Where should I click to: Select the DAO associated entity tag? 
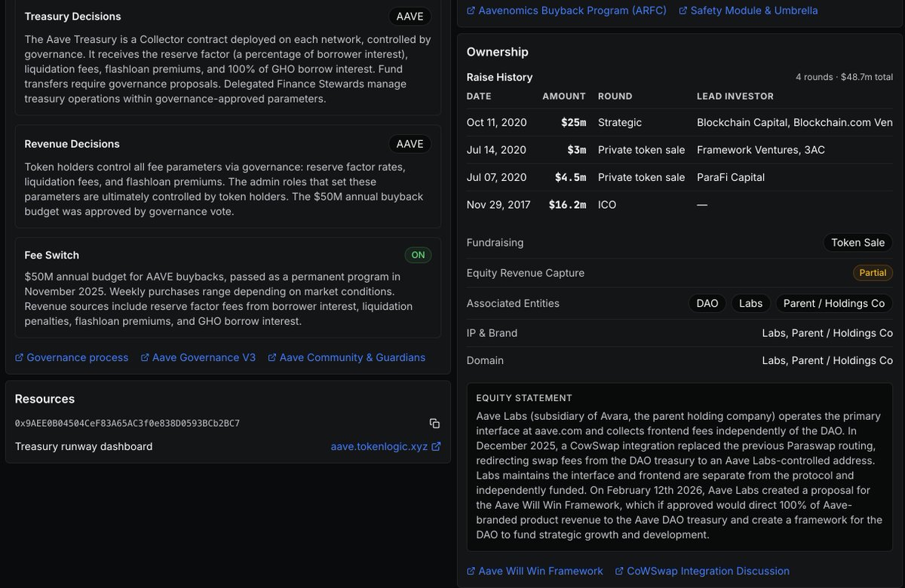[707, 303]
